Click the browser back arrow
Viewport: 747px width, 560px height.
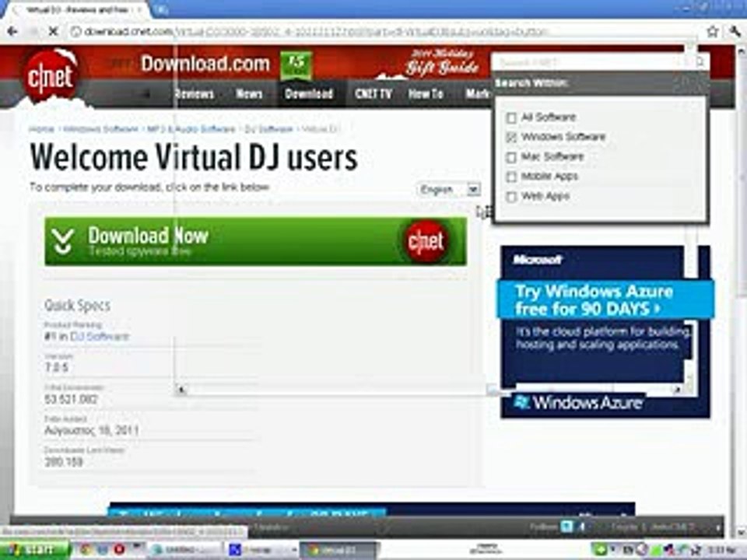12,31
